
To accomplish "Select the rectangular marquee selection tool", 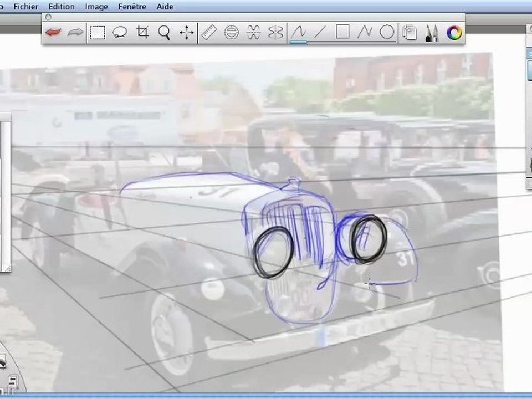I will 98,33.
